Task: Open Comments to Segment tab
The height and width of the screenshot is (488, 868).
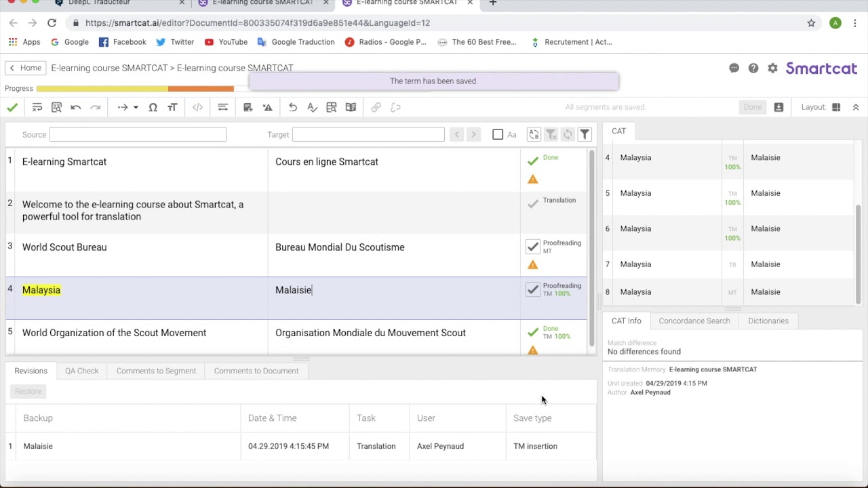Action: (156, 371)
